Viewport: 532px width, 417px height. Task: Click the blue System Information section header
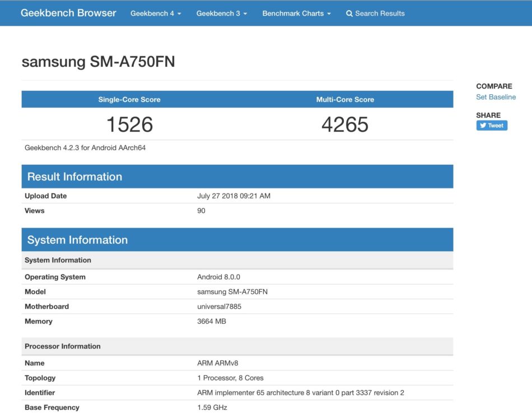(x=237, y=240)
